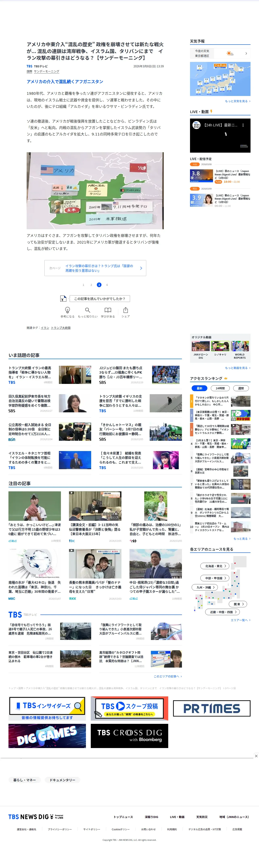Click the weather sun-cloud icon for 東京都港区
259x868 pixels.
click(230, 53)
